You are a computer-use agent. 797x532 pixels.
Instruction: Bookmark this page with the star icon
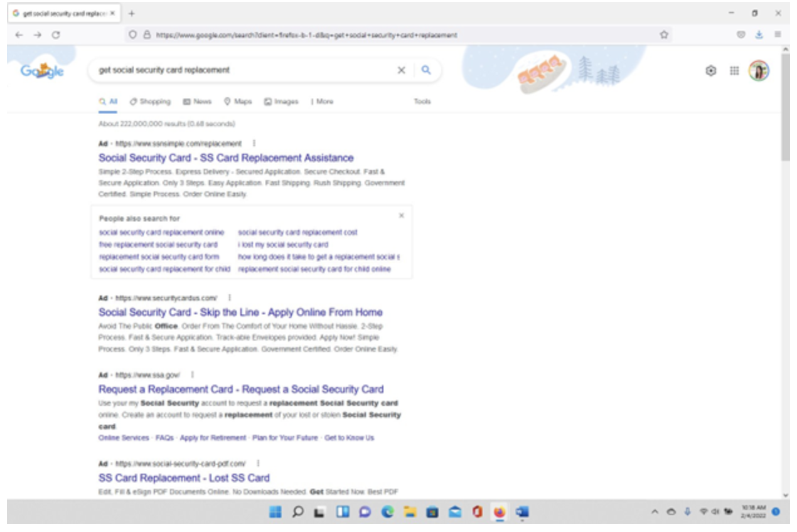pyautogui.click(x=663, y=35)
